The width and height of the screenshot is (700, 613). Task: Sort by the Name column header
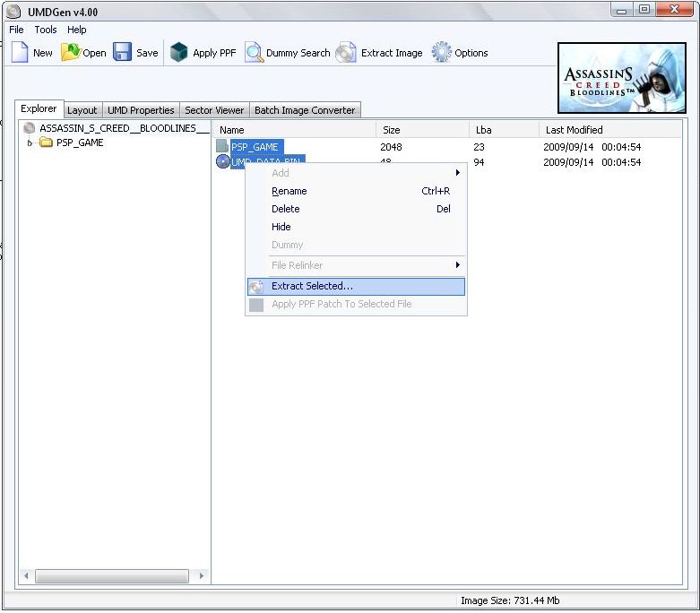[x=295, y=130]
